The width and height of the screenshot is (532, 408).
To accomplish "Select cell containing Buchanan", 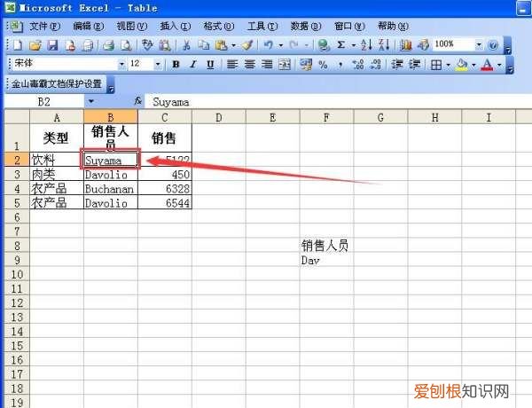I will pos(111,188).
